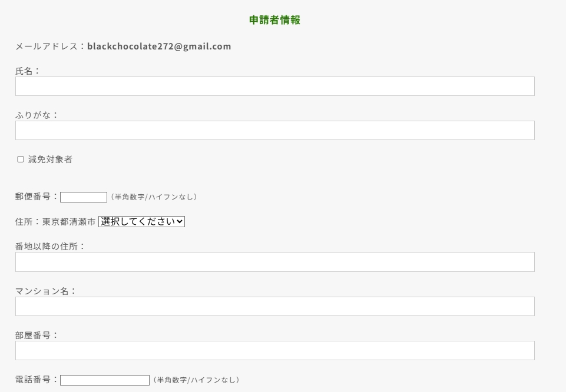Click the 申請者情報 section heading
The height and width of the screenshot is (392, 566).
[274, 20]
